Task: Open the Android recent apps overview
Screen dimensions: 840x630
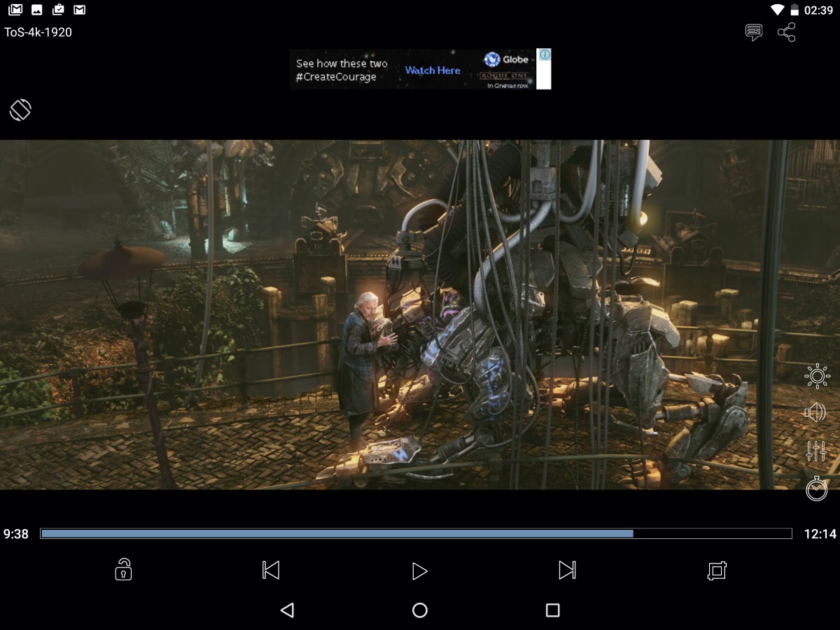Action: [553, 610]
